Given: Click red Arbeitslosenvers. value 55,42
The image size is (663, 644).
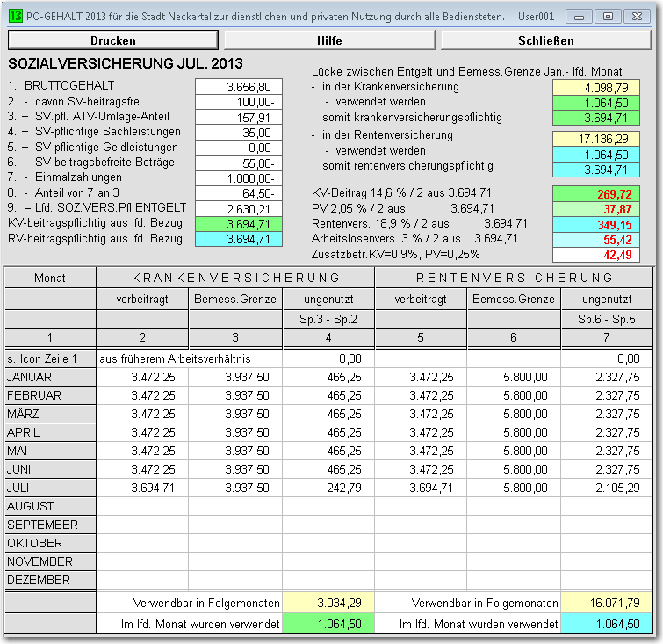Looking at the screenshot, I should pos(595,240).
